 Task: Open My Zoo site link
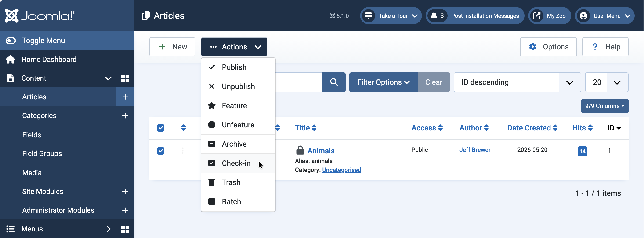[550, 16]
